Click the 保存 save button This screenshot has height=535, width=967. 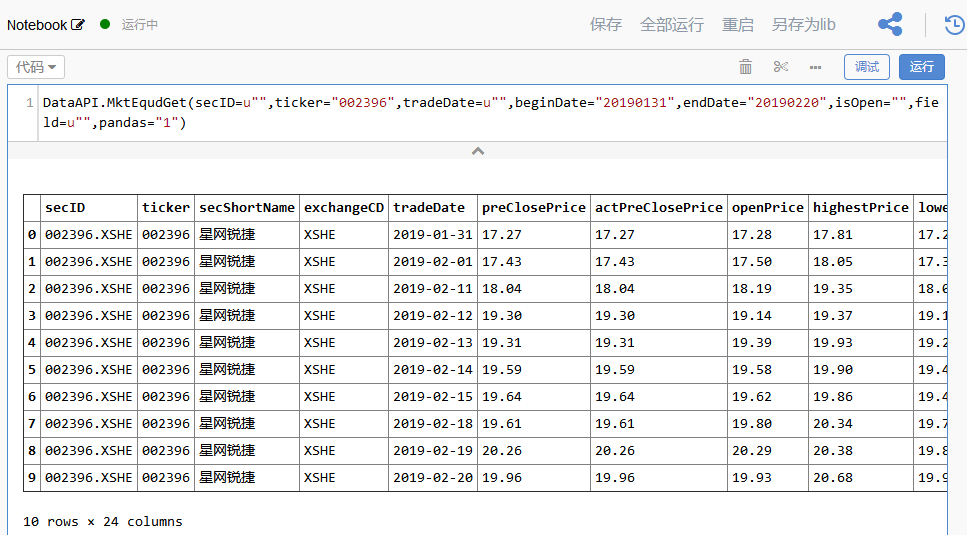(x=606, y=25)
